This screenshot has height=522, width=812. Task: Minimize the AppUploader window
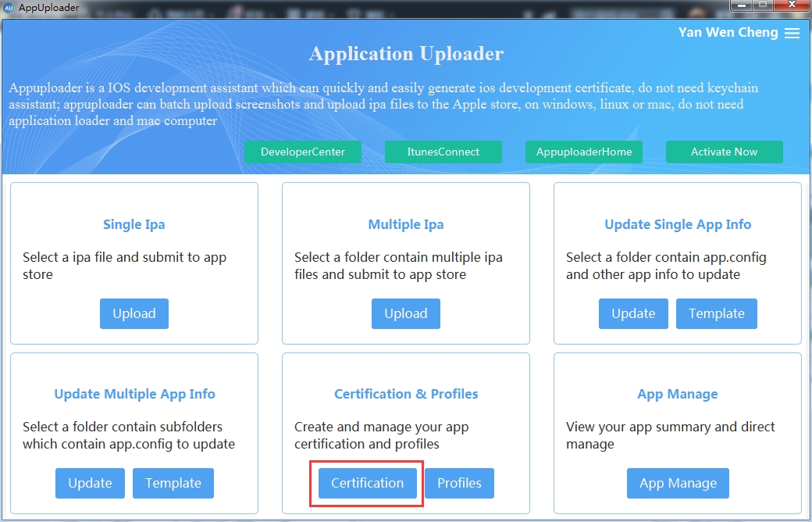click(741, 5)
